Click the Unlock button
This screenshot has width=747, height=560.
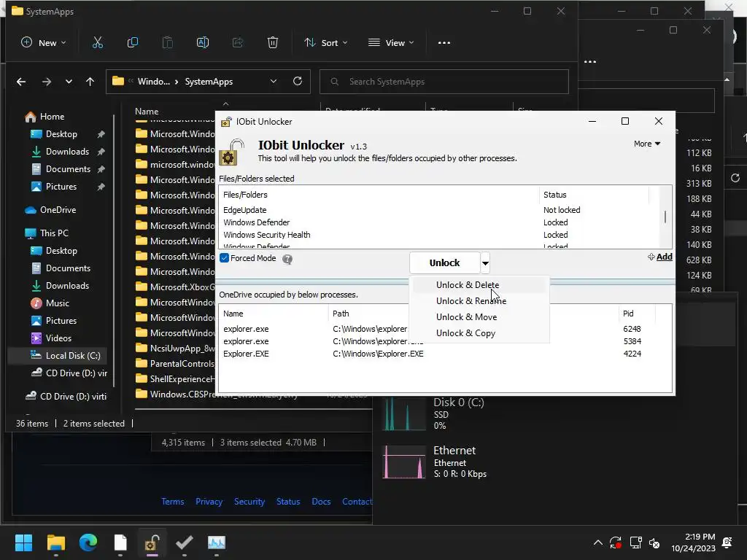point(444,262)
